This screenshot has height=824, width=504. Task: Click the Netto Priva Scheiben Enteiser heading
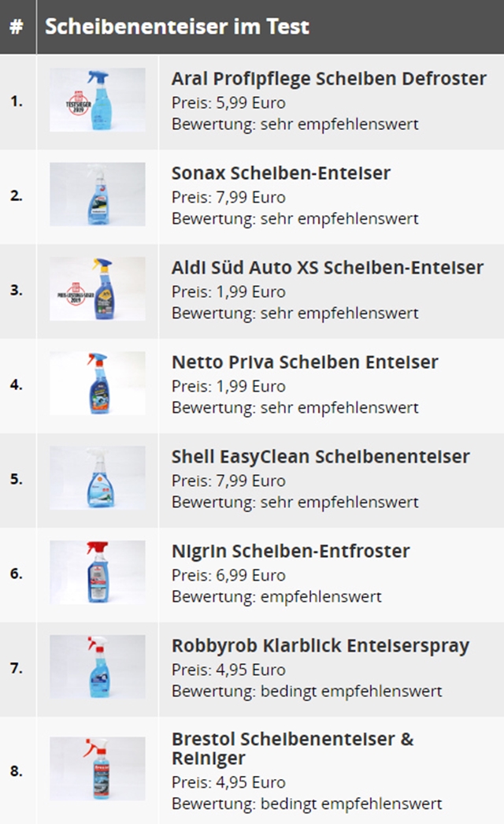[x=305, y=362]
